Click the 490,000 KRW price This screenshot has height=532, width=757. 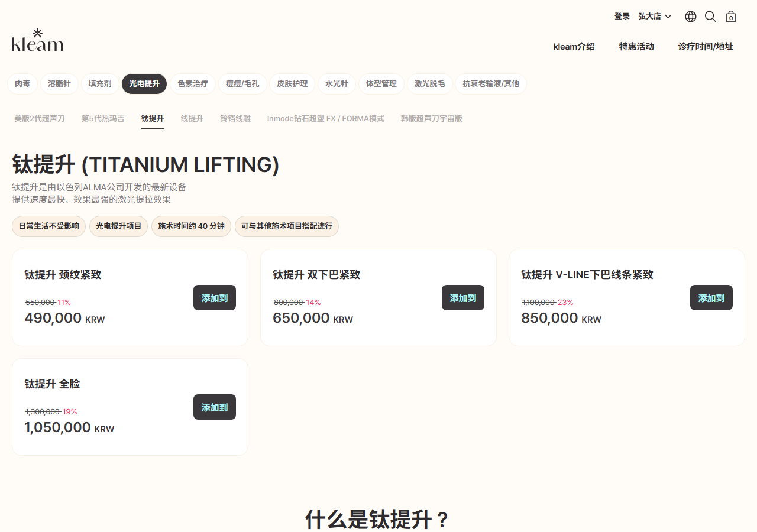(64, 319)
